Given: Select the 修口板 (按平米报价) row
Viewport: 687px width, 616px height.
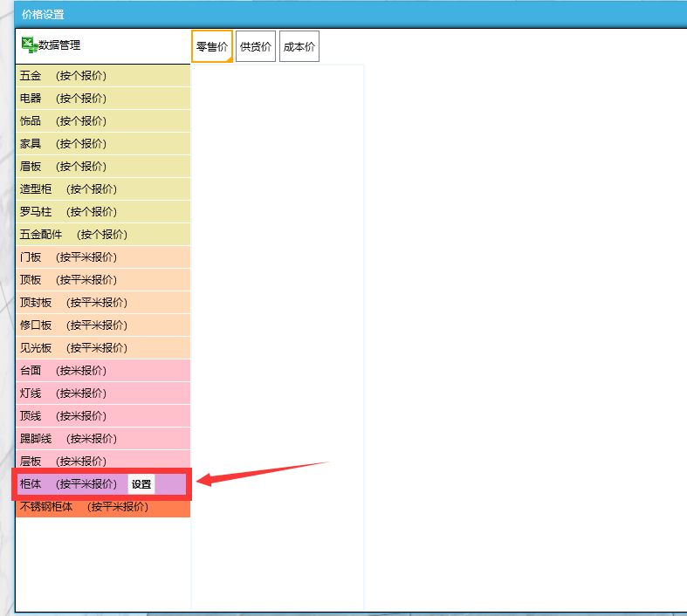Looking at the screenshot, I should coord(103,325).
